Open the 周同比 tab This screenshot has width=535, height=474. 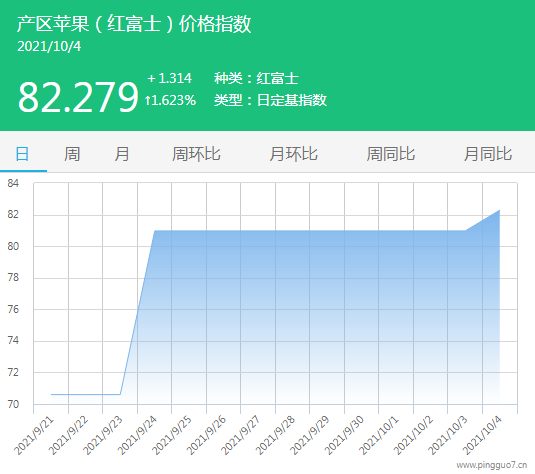391,154
